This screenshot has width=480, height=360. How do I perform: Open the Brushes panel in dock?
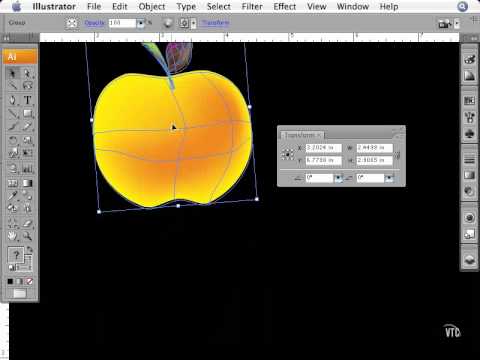469,117
